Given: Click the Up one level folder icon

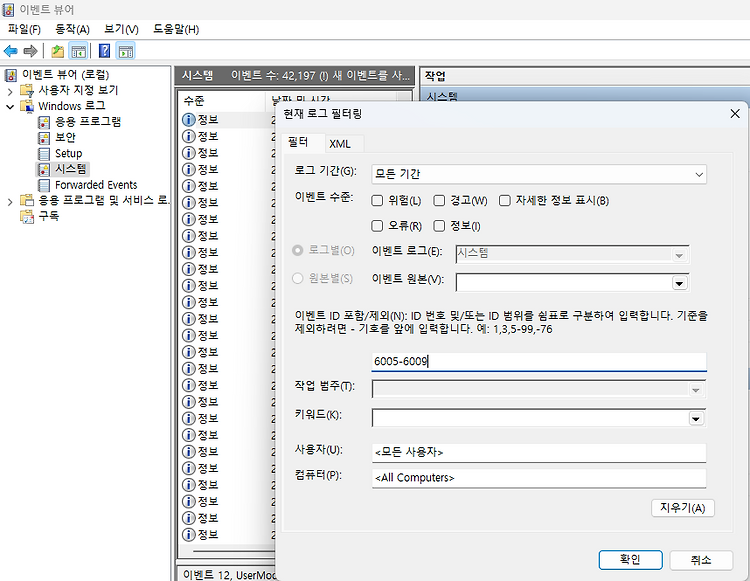Looking at the screenshot, I should 57,51.
